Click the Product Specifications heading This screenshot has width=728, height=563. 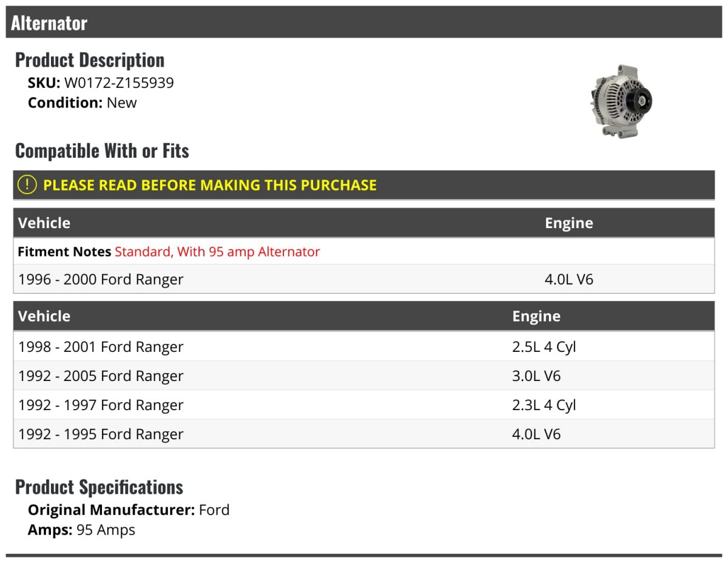99,487
